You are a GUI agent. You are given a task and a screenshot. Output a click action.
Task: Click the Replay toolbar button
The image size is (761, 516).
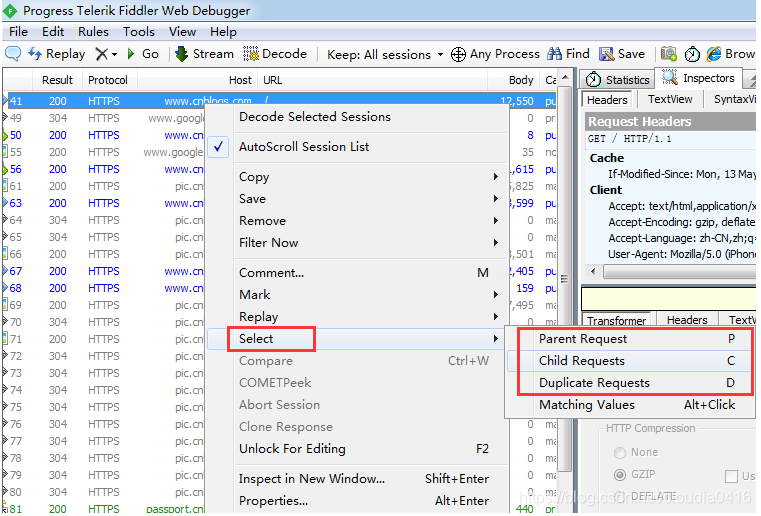[56, 54]
